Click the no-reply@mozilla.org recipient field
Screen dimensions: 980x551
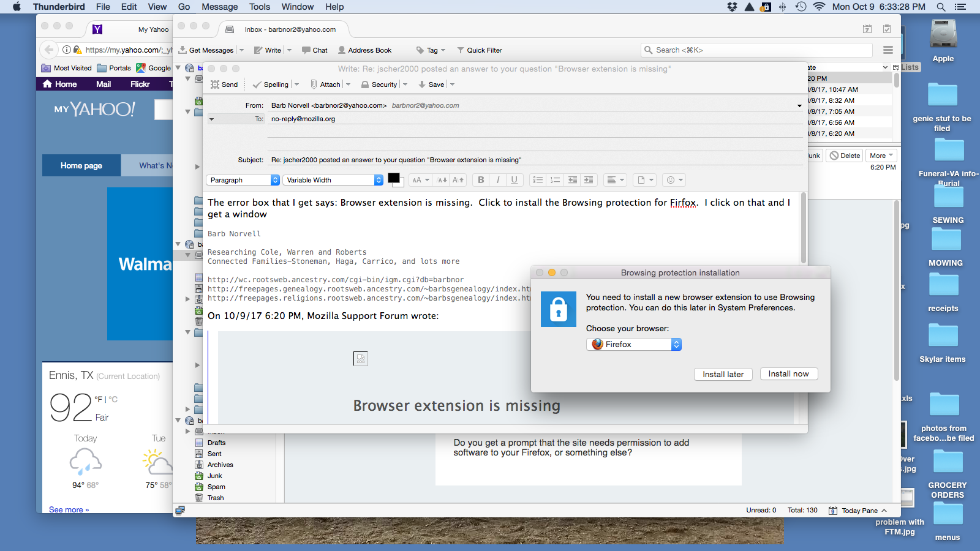click(535, 119)
